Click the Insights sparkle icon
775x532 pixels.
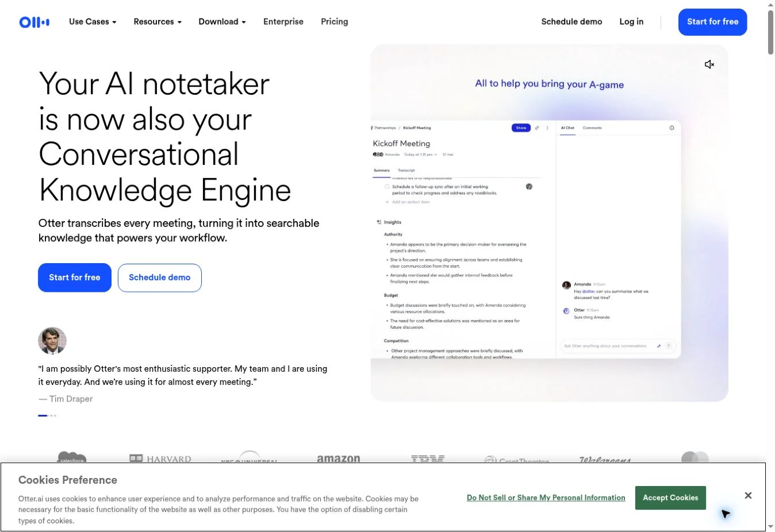[x=379, y=222]
